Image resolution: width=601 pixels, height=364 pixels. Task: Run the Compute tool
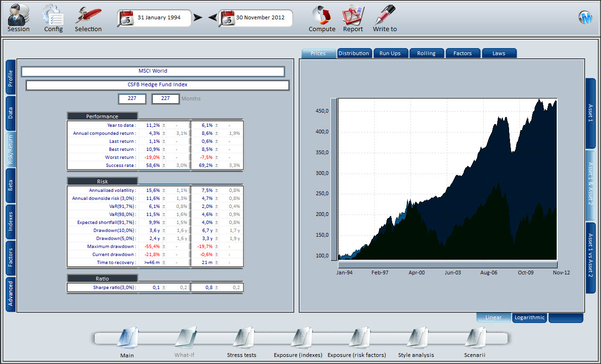pyautogui.click(x=322, y=15)
